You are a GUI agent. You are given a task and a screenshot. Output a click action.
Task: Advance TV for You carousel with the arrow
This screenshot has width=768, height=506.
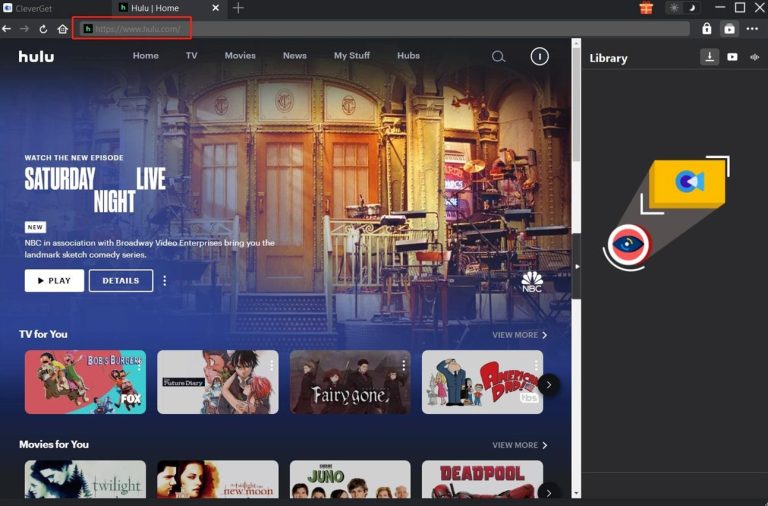(549, 385)
